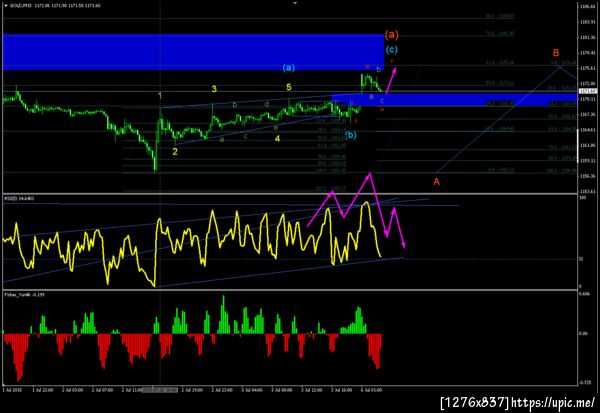Click the chart shift triangle marker at top edge
Viewport: 600px width, 413px height.
[x=295, y=3]
